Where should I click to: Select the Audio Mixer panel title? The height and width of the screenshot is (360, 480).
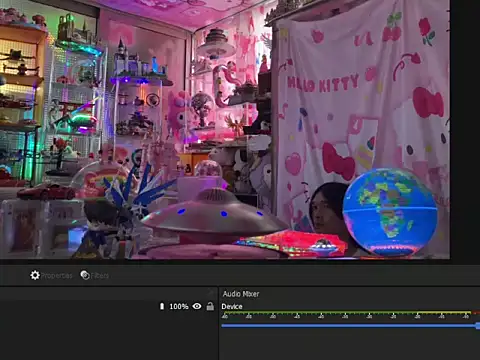[241, 294]
